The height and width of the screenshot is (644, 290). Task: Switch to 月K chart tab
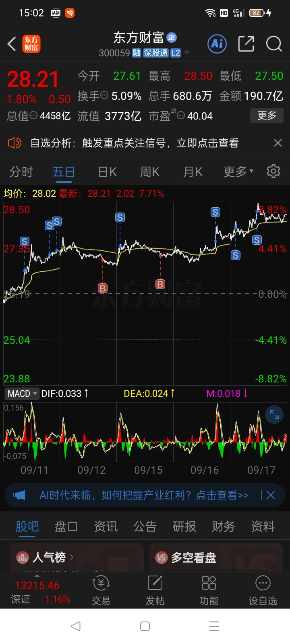tap(193, 172)
